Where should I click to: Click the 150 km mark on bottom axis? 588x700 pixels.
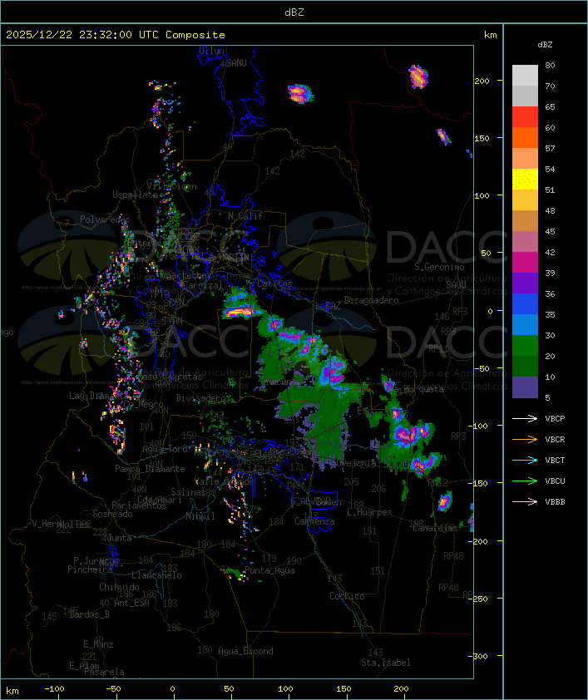[x=343, y=689]
